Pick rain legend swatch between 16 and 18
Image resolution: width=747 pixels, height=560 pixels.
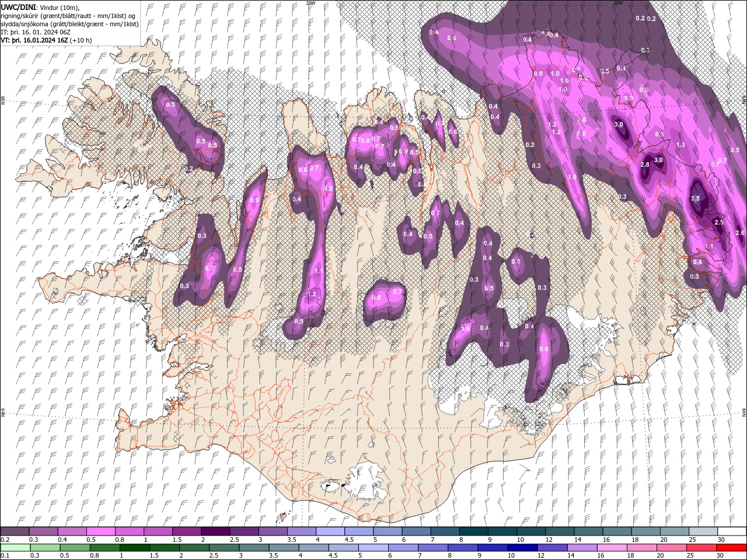tap(613, 548)
